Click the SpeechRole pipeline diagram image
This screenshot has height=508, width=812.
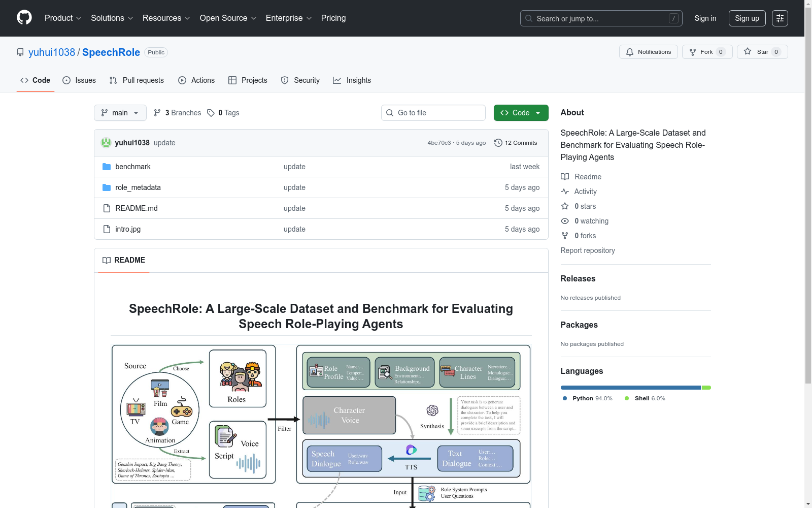321,426
